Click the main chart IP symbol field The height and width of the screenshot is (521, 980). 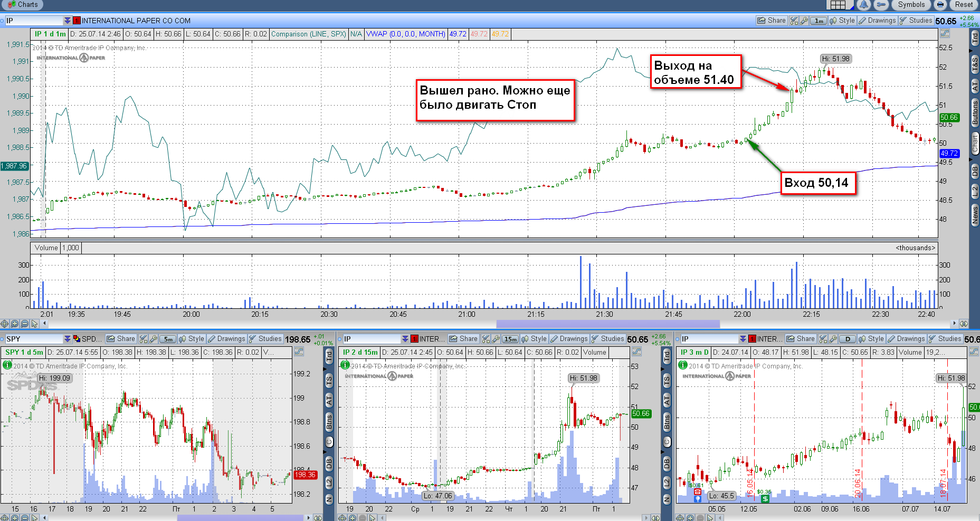pos(34,21)
